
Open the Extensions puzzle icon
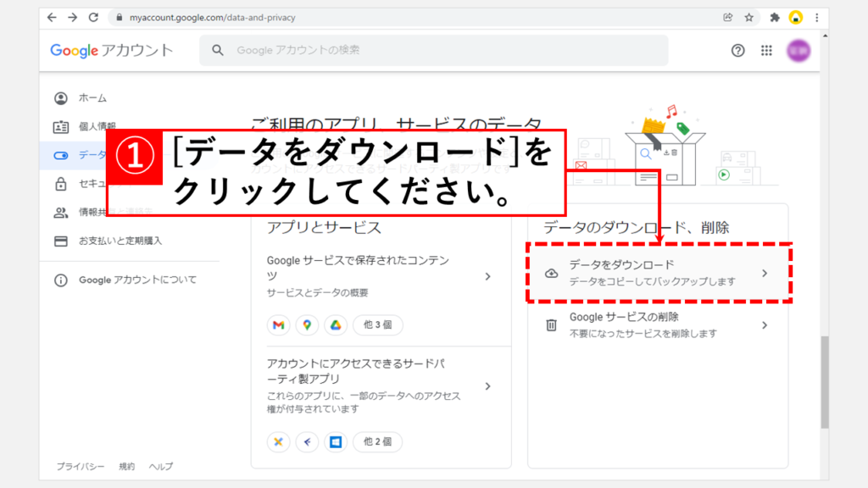click(774, 17)
